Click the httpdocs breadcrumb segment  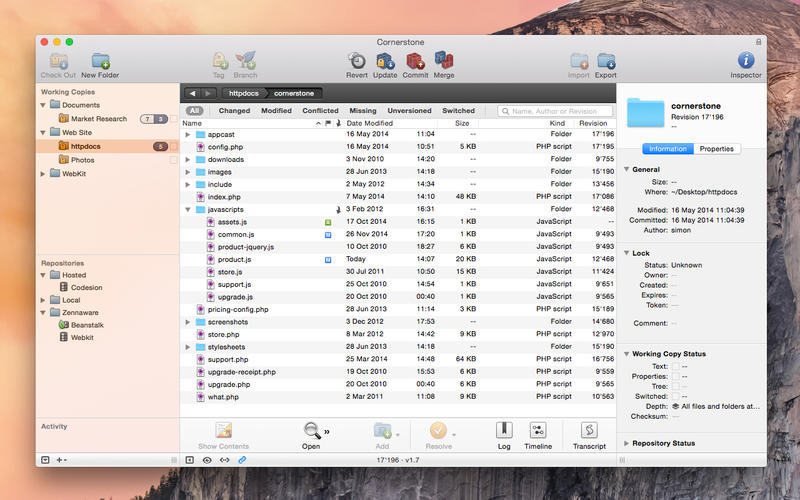tap(243, 93)
